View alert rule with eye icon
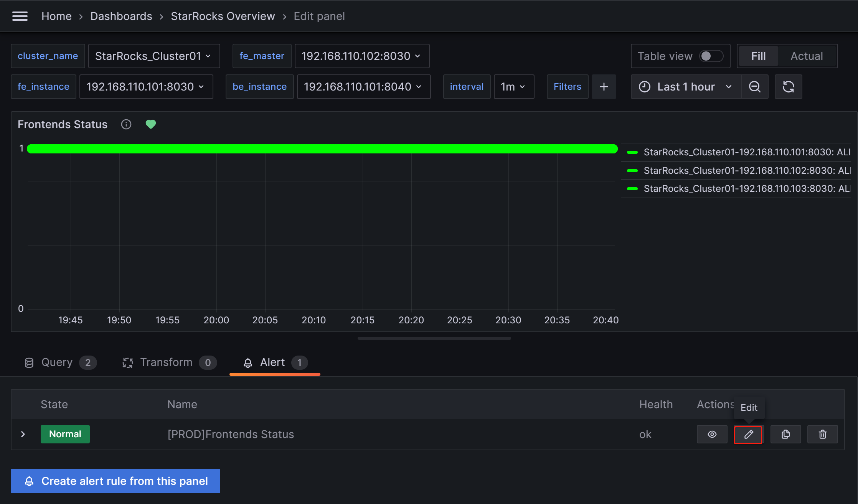This screenshot has width=858, height=504. tap(712, 434)
